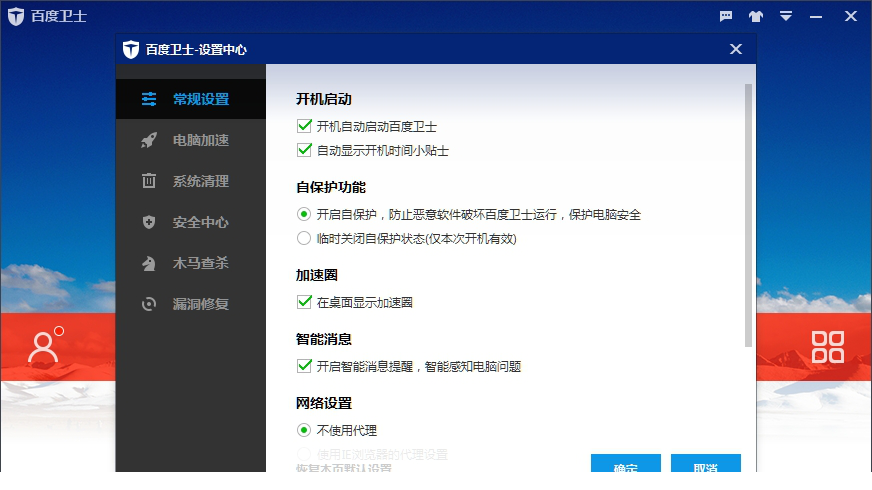
Task: Click the 开机启动 section heading
Action: 324,99
